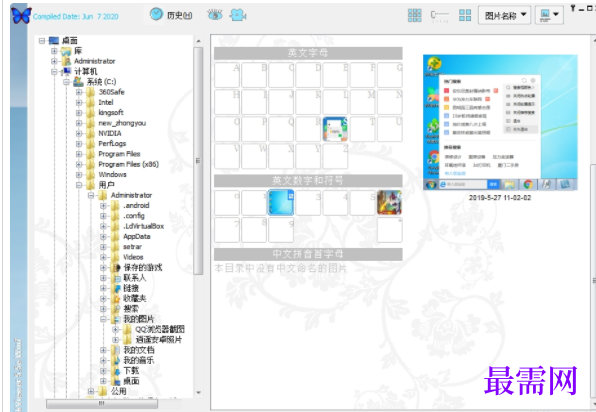Click the 联系人 folder icon
596x412 pixels.
[x=116, y=278]
